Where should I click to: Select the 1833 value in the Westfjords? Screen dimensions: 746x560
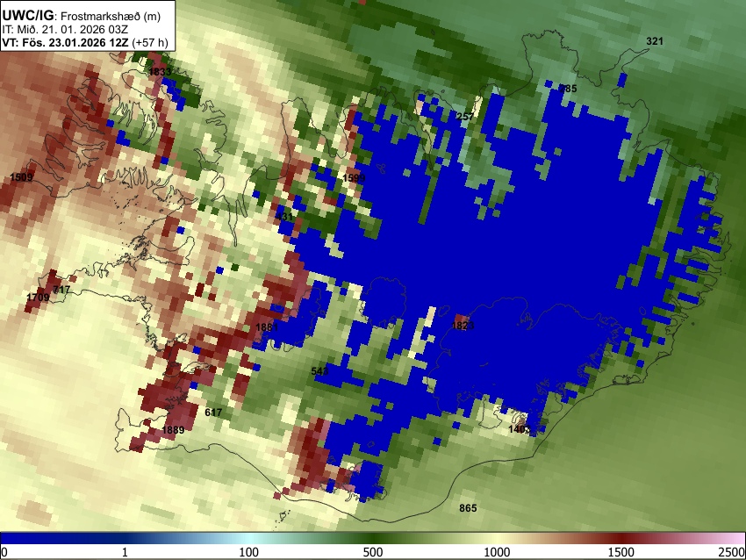(160, 72)
